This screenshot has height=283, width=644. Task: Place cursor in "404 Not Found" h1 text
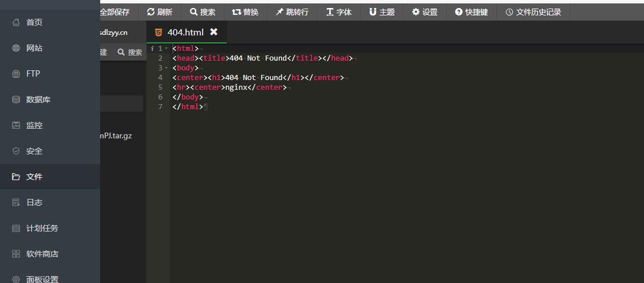pyautogui.click(x=254, y=78)
